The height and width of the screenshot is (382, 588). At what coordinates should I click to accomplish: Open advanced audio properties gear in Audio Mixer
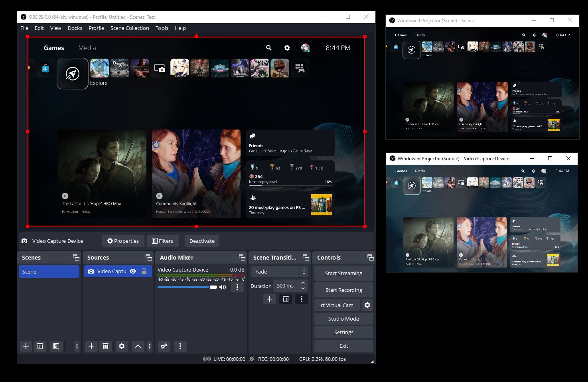[x=164, y=346]
